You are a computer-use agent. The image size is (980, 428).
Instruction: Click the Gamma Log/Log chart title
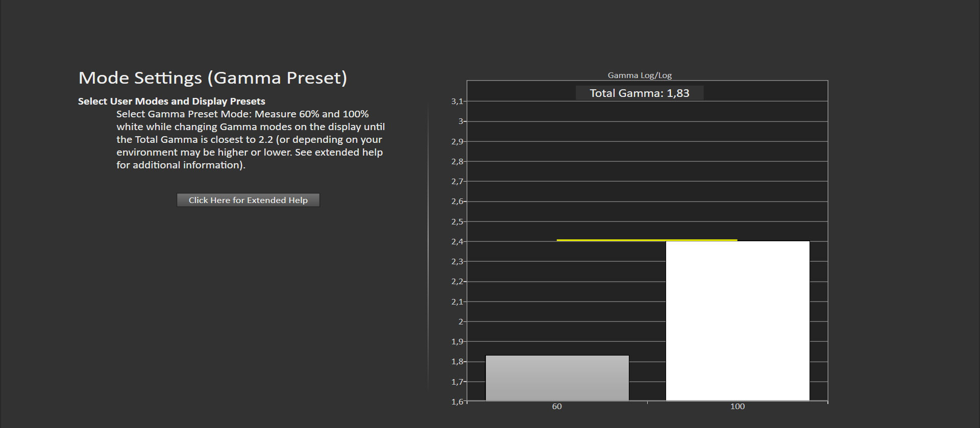(x=640, y=75)
